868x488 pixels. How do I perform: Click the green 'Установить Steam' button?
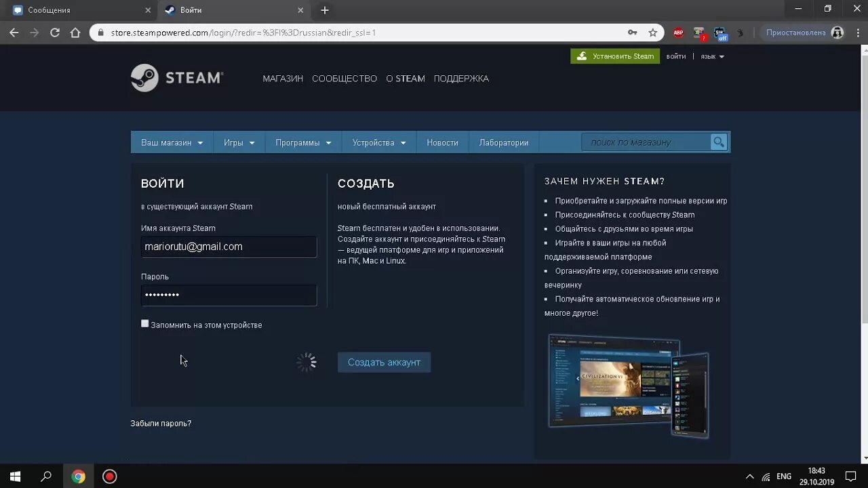pos(615,56)
